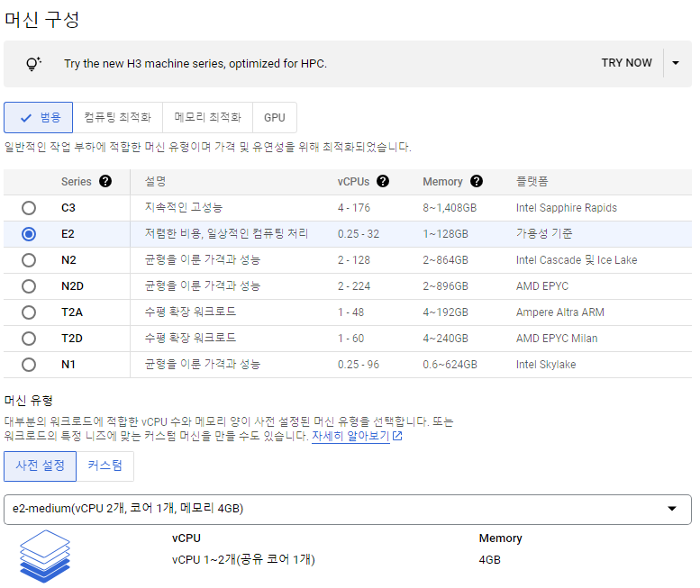Click the 설명 column header
700x588 pixels.
tap(155, 182)
